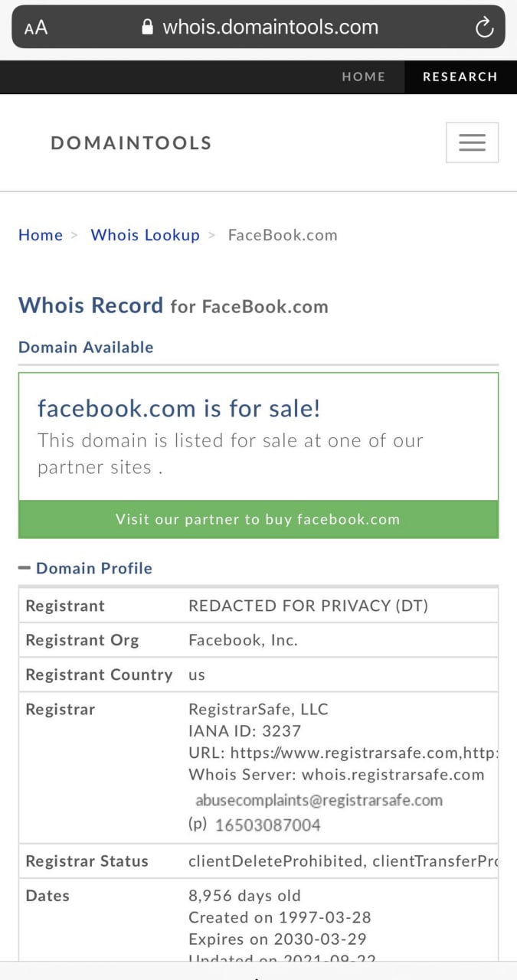Click 'facebook.com is for sale!' heading

pos(179,408)
